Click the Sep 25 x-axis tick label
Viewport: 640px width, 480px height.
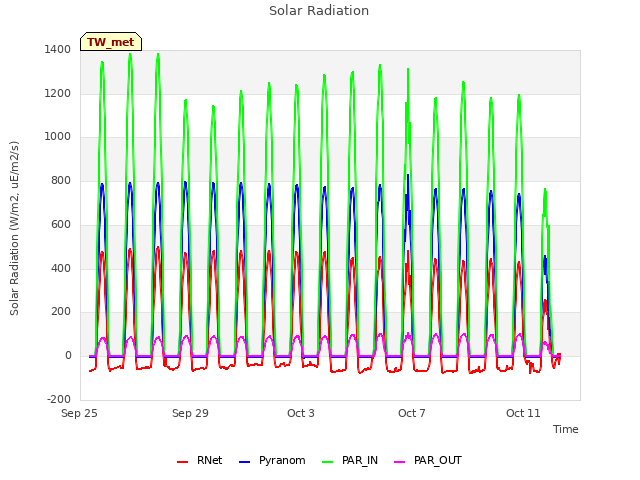tap(79, 413)
